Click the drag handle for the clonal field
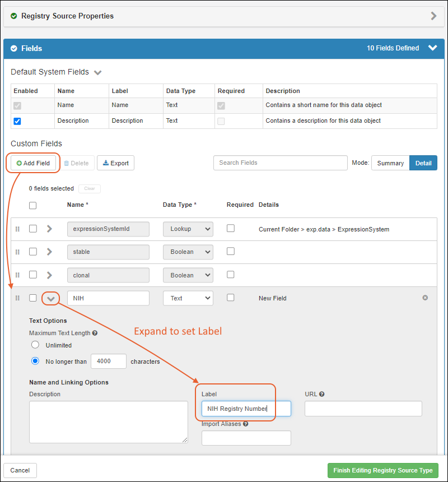Viewport: 448px width, 482px height. (x=17, y=275)
